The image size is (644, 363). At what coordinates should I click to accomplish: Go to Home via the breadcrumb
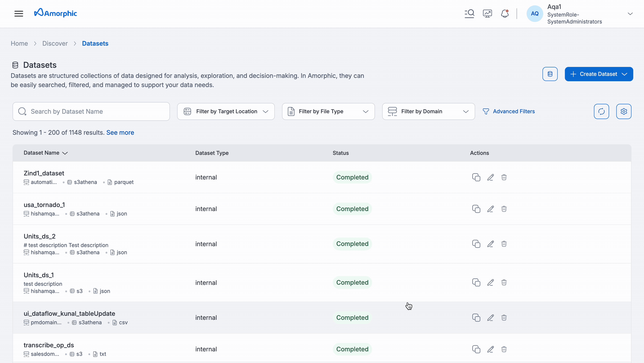(x=19, y=43)
